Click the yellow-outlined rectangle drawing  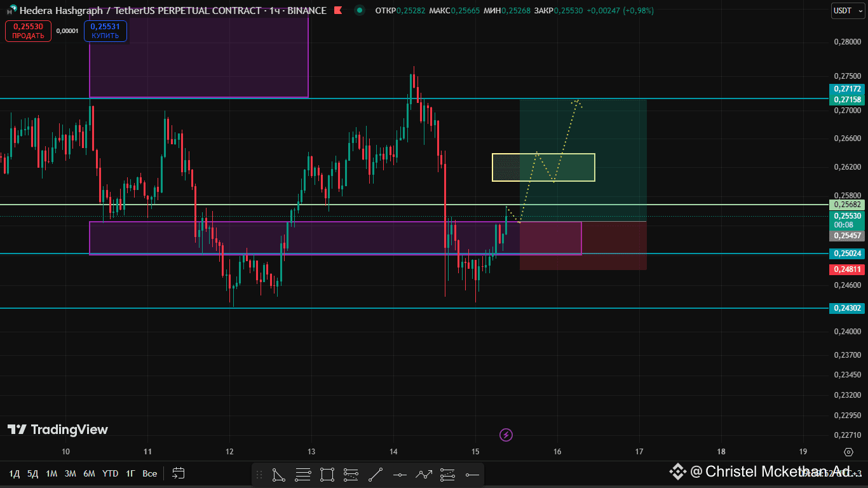(543, 167)
